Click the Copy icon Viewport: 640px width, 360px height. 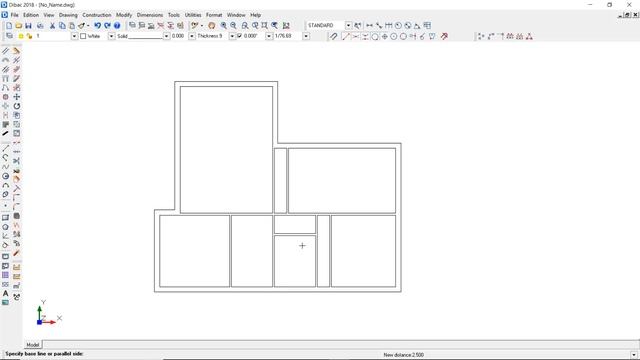(x=62, y=25)
